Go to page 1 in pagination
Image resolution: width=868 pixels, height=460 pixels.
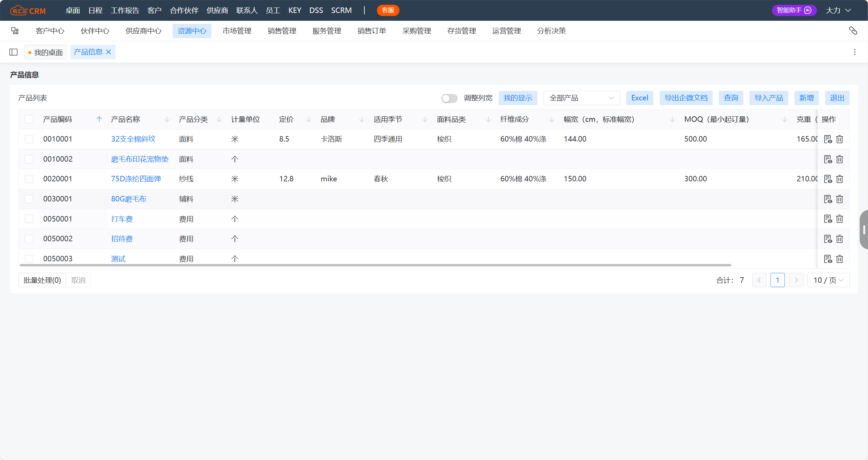(777, 280)
